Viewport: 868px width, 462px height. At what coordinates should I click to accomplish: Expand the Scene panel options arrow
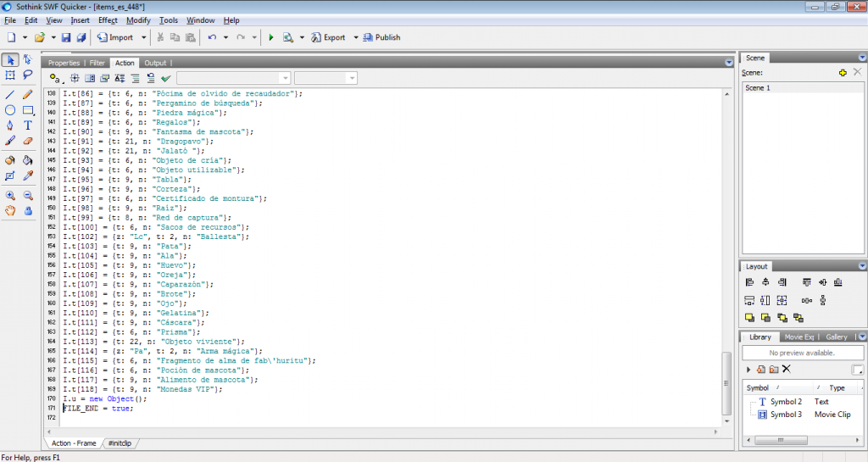[x=862, y=58]
